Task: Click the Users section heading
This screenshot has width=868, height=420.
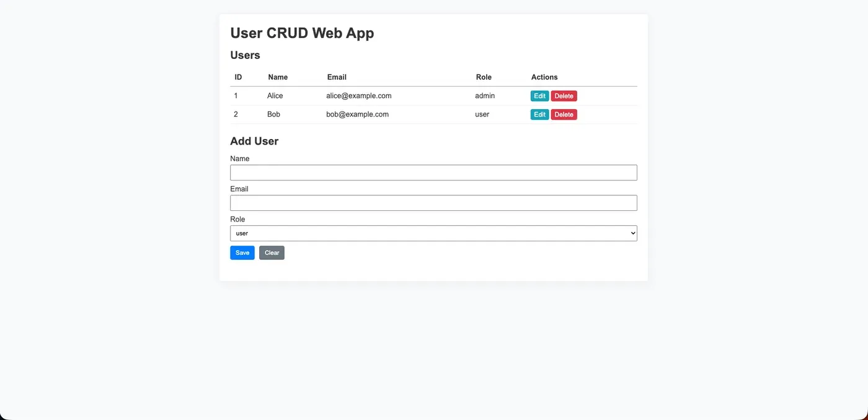Action: click(245, 55)
